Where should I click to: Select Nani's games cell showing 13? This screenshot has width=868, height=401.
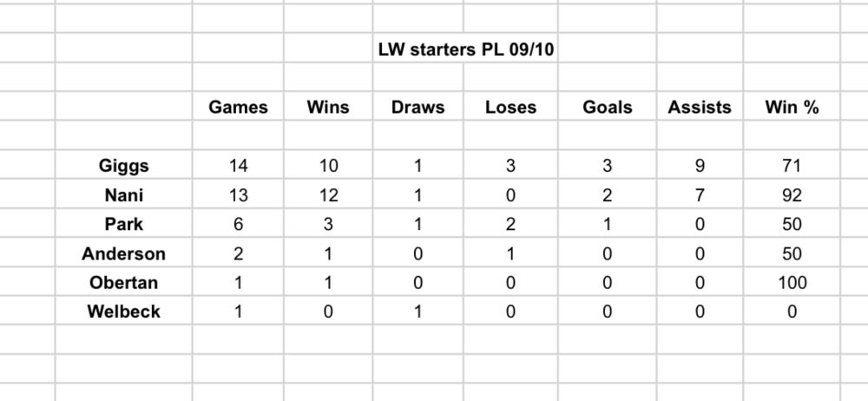[238, 194]
